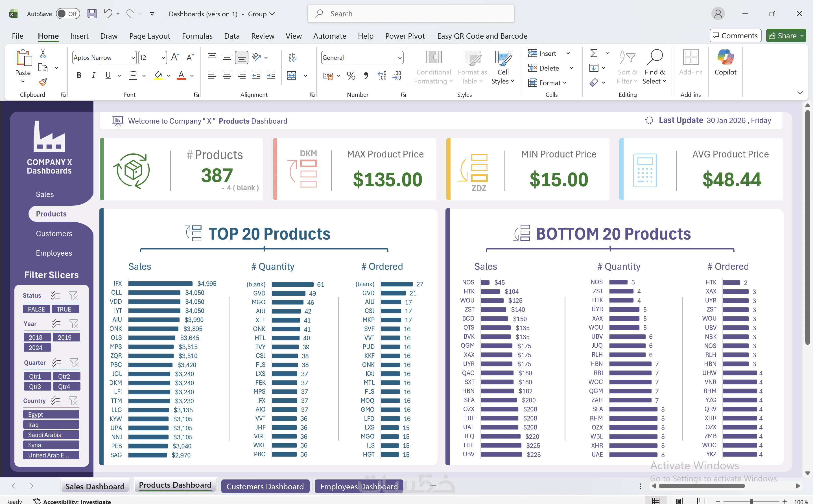
Task: Toggle multi-select on Country slicer
Action: (x=55, y=401)
